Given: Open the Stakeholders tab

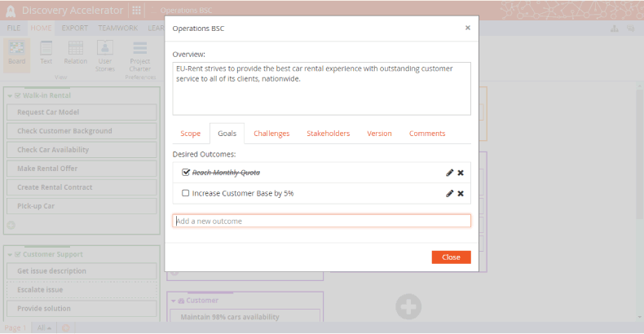Looking at the screenshot, I should click(328, 134).
